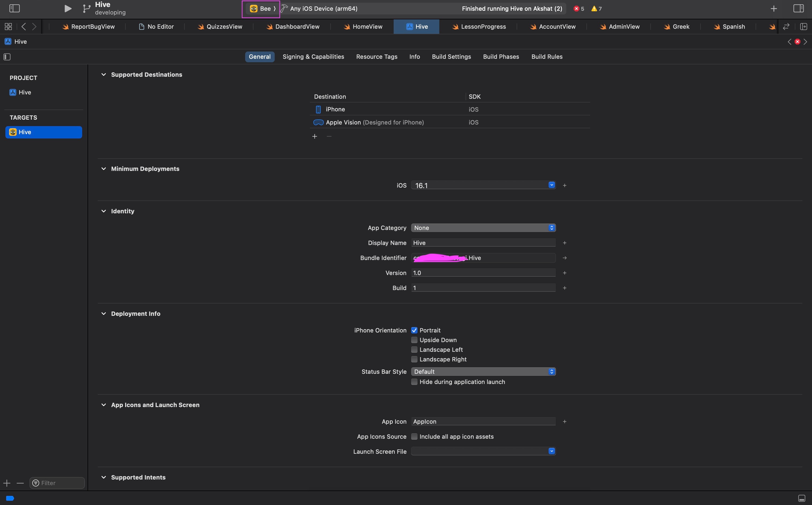Jump to next issue arrow

[x=805, y=42]
